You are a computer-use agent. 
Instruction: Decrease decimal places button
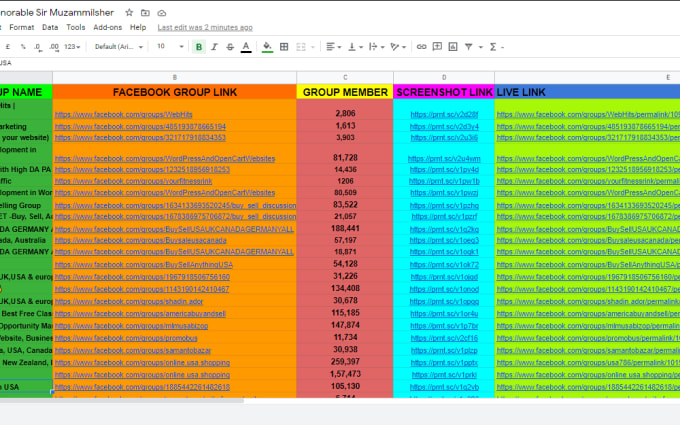coord(38,47)
